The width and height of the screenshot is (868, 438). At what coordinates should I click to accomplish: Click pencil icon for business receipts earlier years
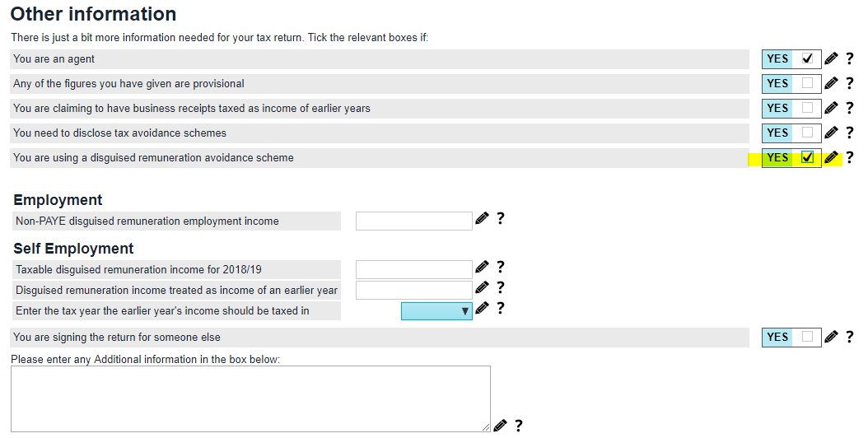click(x=831, y=108)
